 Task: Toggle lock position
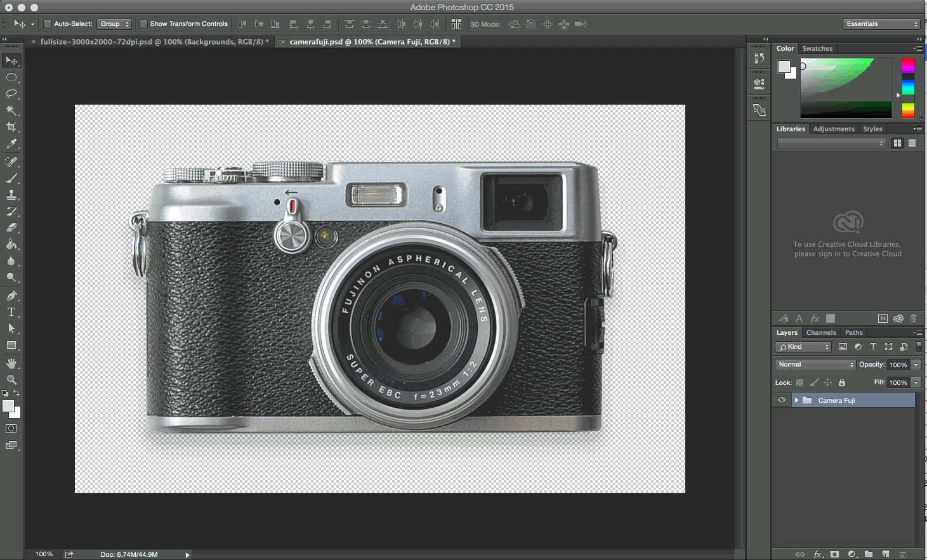(x=828, y=382)
